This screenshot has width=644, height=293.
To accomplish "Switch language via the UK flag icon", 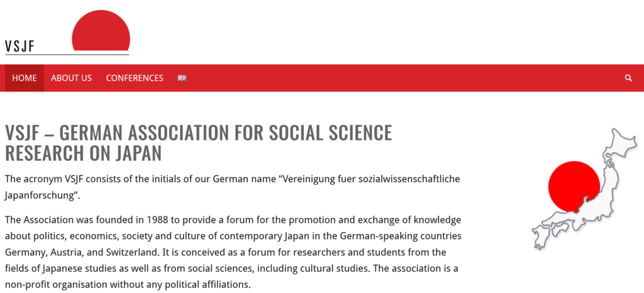I will (182, 78).
